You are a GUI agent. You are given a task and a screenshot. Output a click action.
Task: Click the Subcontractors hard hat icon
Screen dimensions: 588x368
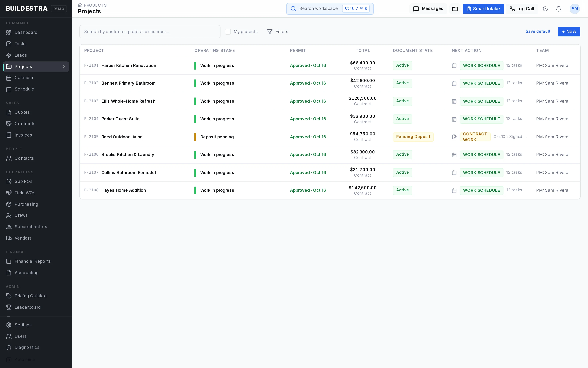(9, 227)
